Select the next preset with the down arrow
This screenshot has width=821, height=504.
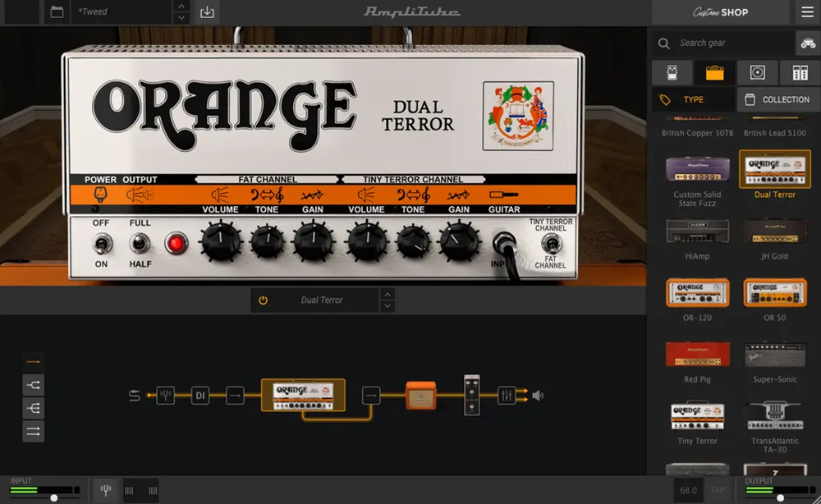pyautogui.click(x=181, y=17)
